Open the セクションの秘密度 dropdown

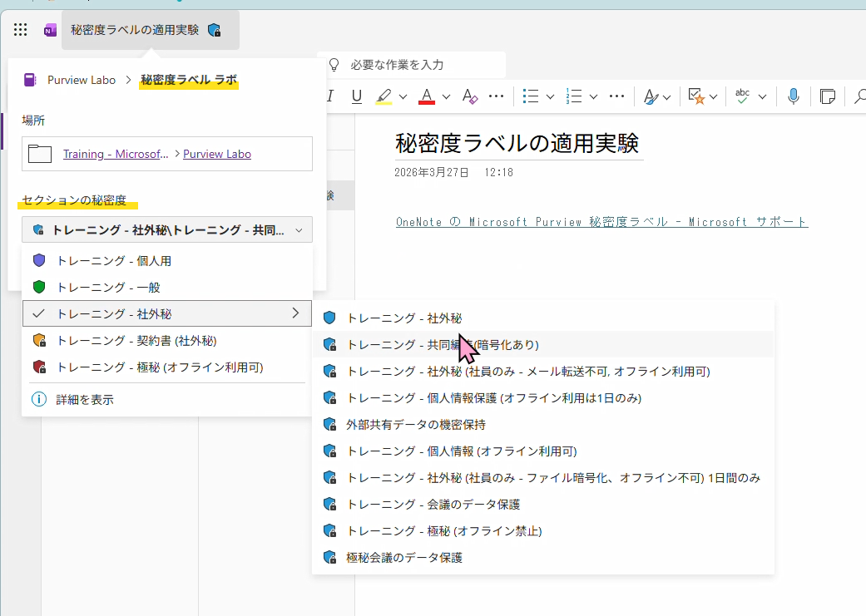(167, 229)
